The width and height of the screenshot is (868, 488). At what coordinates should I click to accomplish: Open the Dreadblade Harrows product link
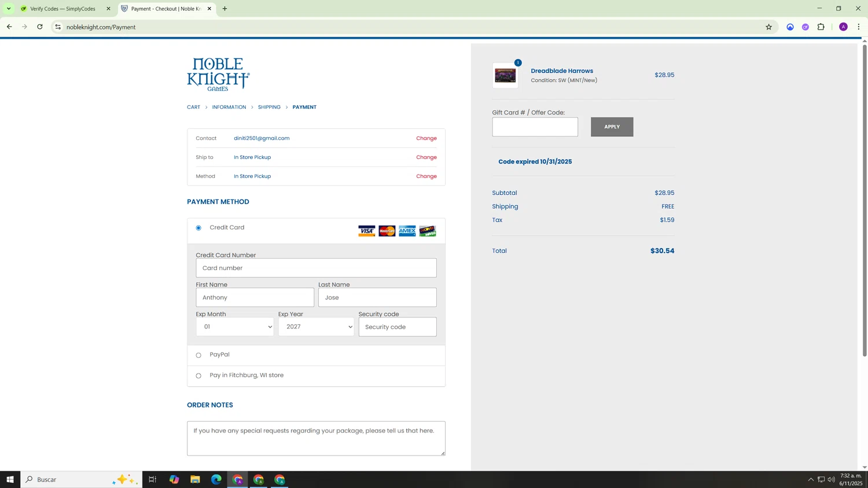[562, 71]
